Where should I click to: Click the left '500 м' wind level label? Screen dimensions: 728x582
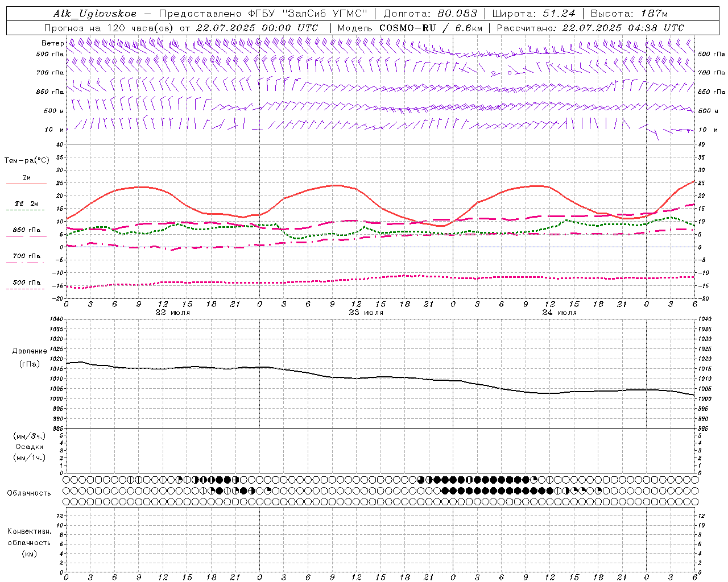(54, 111)
